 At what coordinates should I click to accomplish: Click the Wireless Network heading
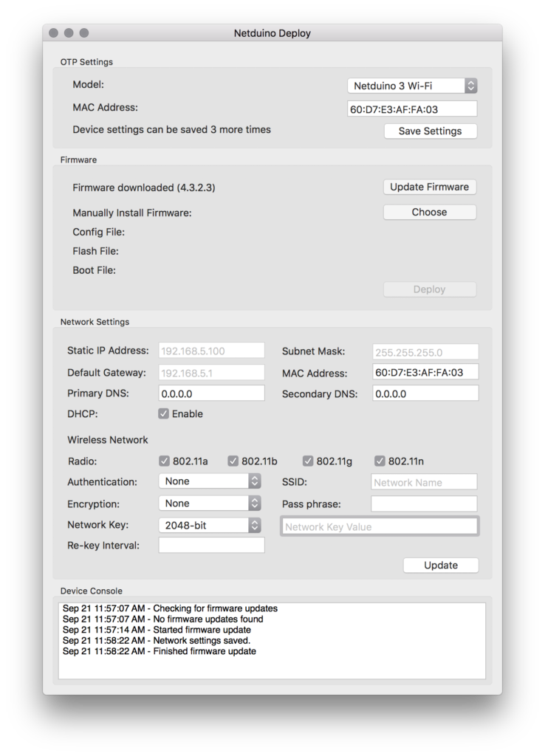pos(108,440)
